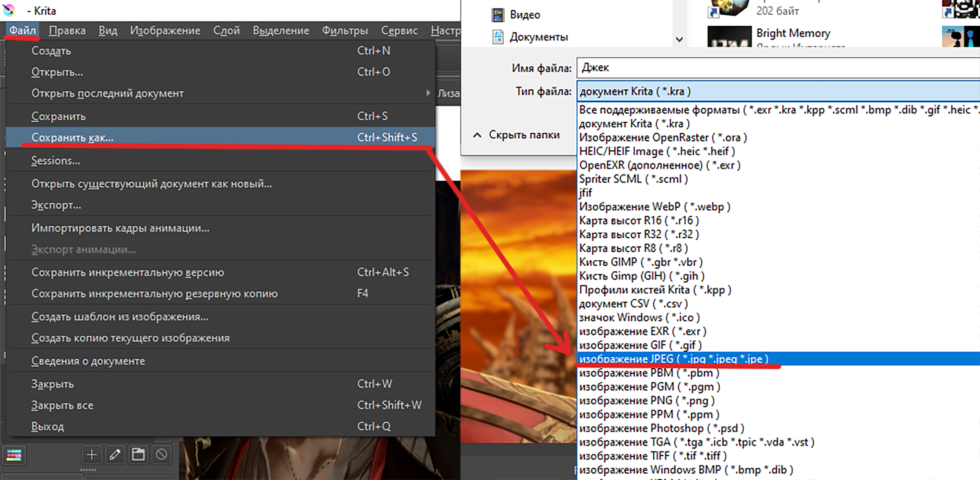Choose Экспорт... from File menu
Viewport: 980px width, 480px height.
(56, 205)
